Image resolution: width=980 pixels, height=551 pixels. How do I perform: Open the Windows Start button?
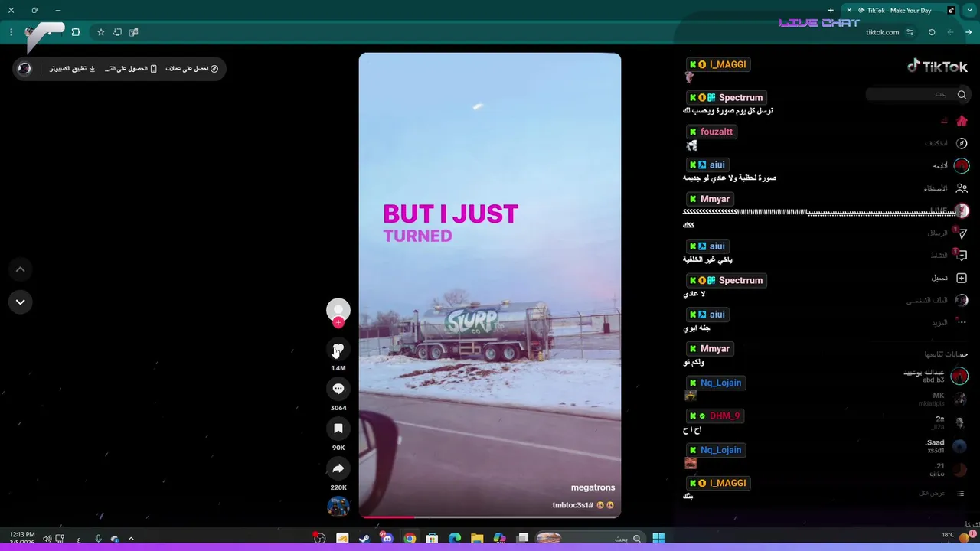[x=658, y=538]
